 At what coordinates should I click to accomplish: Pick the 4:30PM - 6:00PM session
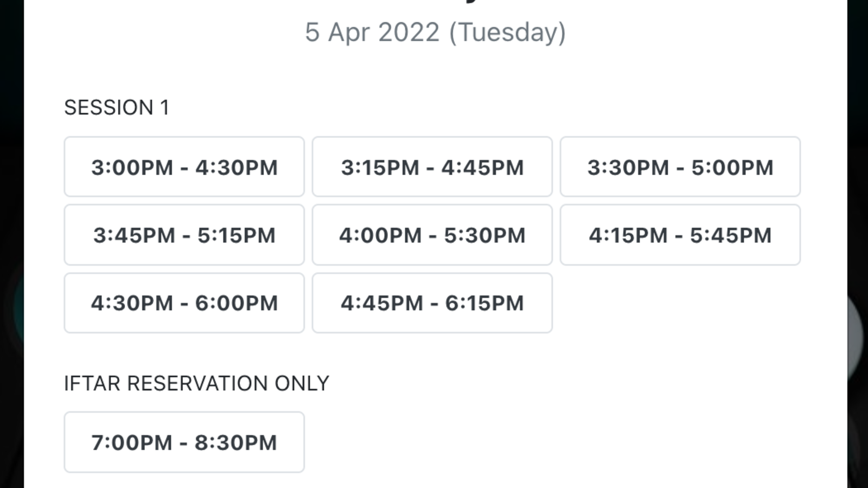pyautogui.click(x=184, y=303)
